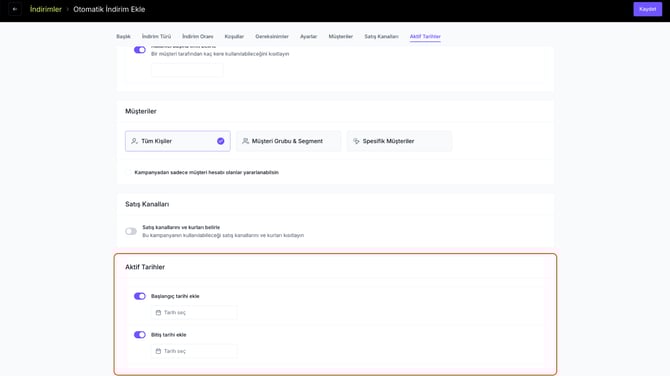Disable the Başlangıç tarihi ekle toggle
The width and height of the screenshot is (670, 376).
point(140,296)
